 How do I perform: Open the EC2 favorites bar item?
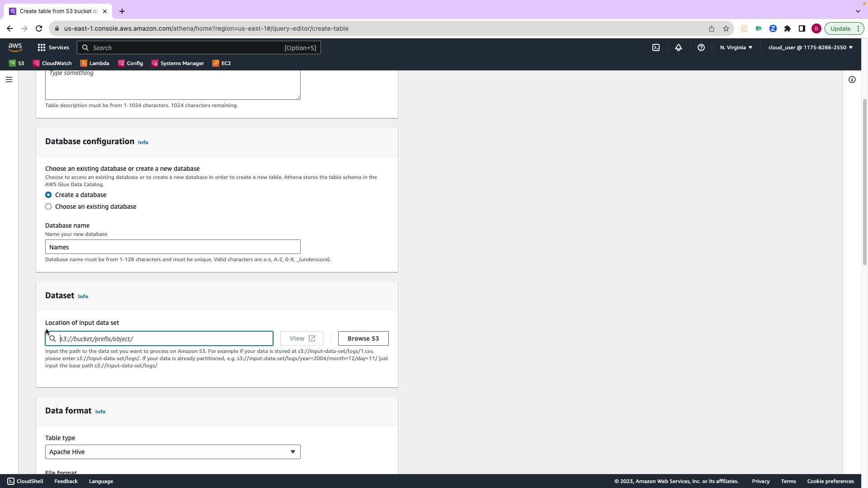[222, 63]
